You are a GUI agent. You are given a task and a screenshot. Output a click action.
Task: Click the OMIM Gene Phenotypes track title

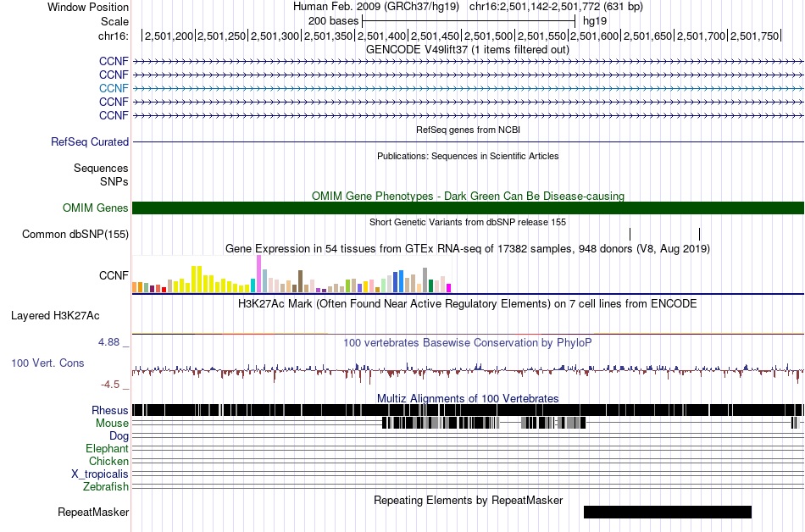[x=469, y=196]
